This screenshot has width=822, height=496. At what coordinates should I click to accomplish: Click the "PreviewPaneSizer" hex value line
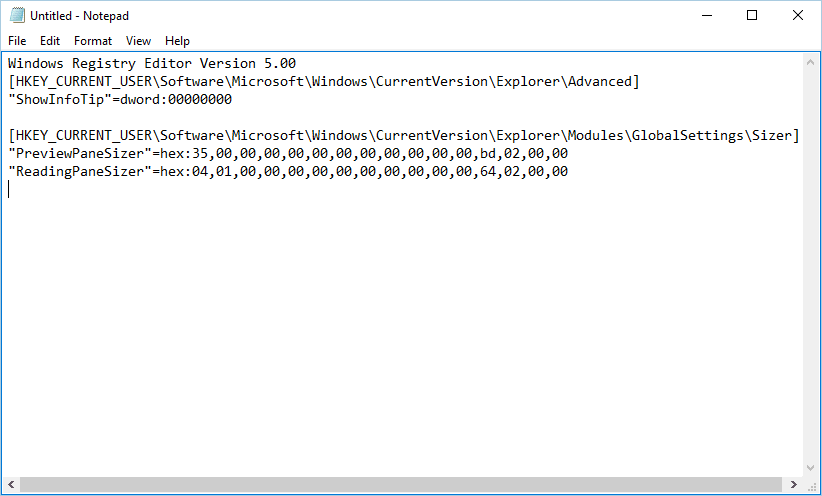[x=288, y=154]
